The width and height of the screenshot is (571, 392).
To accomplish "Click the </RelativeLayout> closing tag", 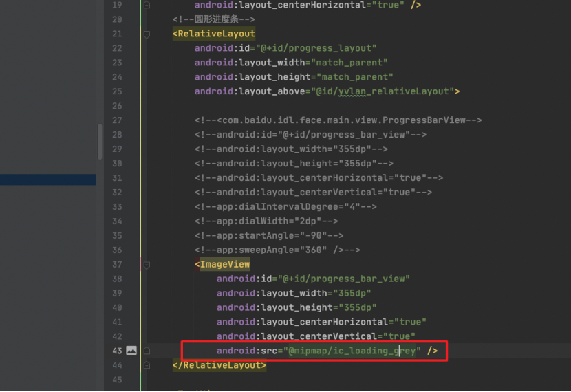I will [219, 365].
